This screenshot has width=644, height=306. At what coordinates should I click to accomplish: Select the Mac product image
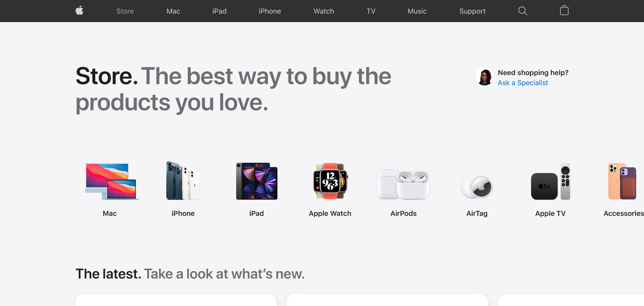(x=112, y=181)
